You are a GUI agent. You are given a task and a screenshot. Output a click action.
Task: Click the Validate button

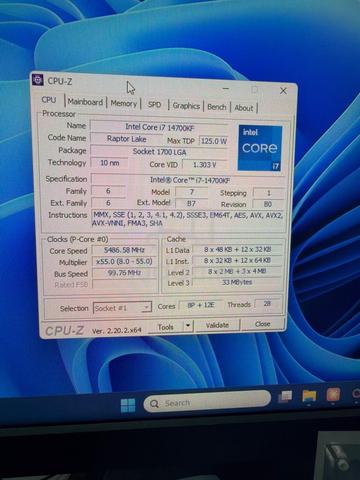pos(217,325)
